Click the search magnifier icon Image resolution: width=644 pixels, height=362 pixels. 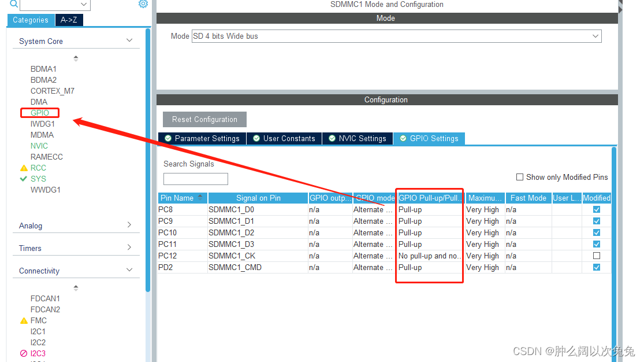[13, 3]
